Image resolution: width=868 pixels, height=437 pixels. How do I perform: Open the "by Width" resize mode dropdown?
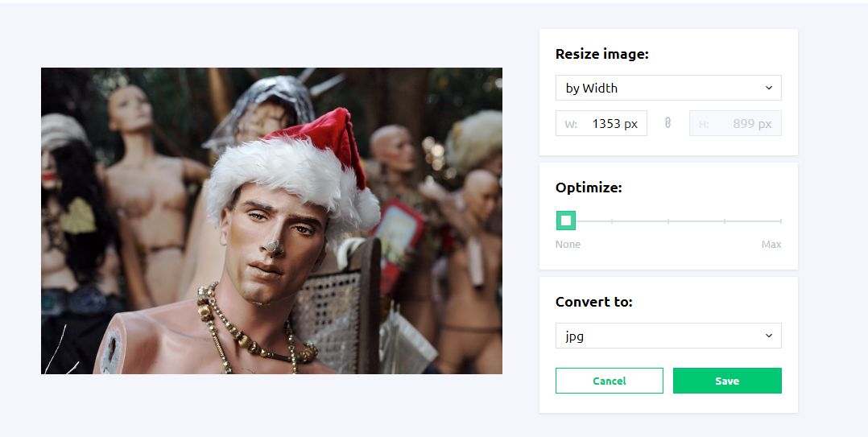click(668, 88)
